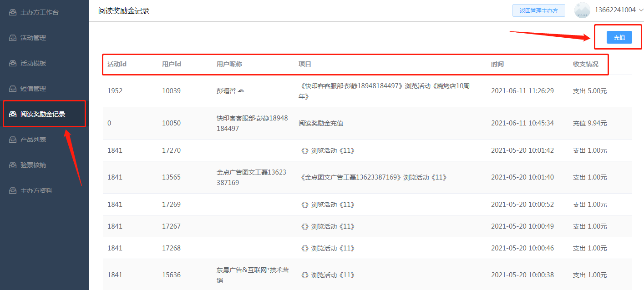Expand the account dropdown arrow
The height and width of the screenshot is (290, 644).
[641, 10]
